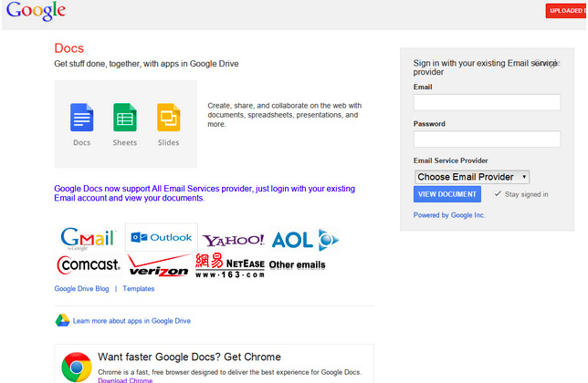Open the Templates link
Screen dimensions: 588x383
point(139,289)
